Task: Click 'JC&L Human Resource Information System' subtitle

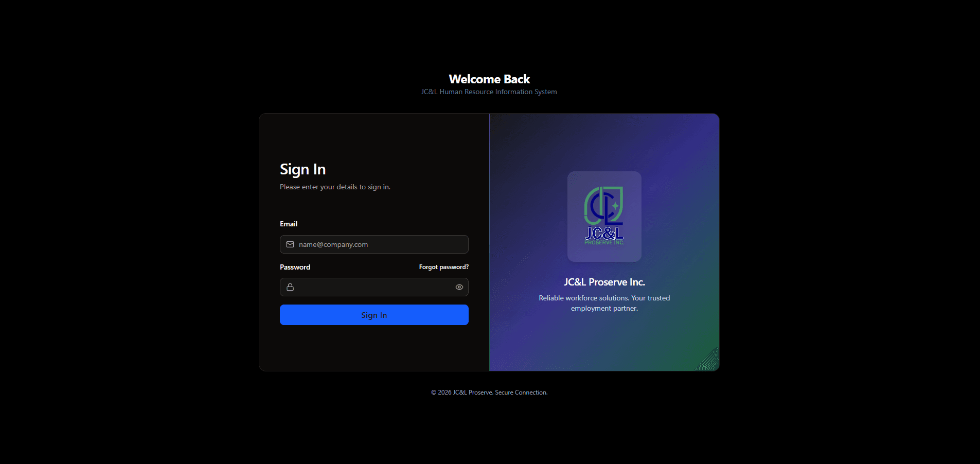Action: pyautogui.click(x=489, y=92)
